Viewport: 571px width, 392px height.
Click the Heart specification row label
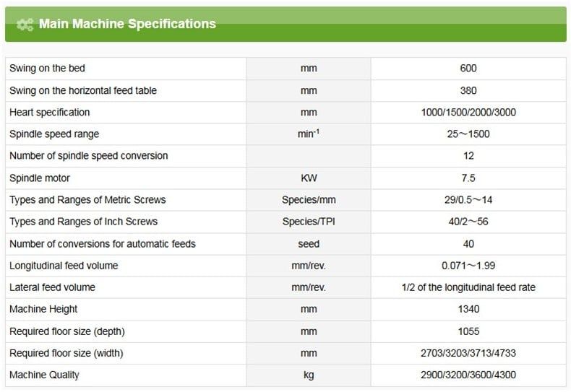pyautogui.click(x=49, y=113)
